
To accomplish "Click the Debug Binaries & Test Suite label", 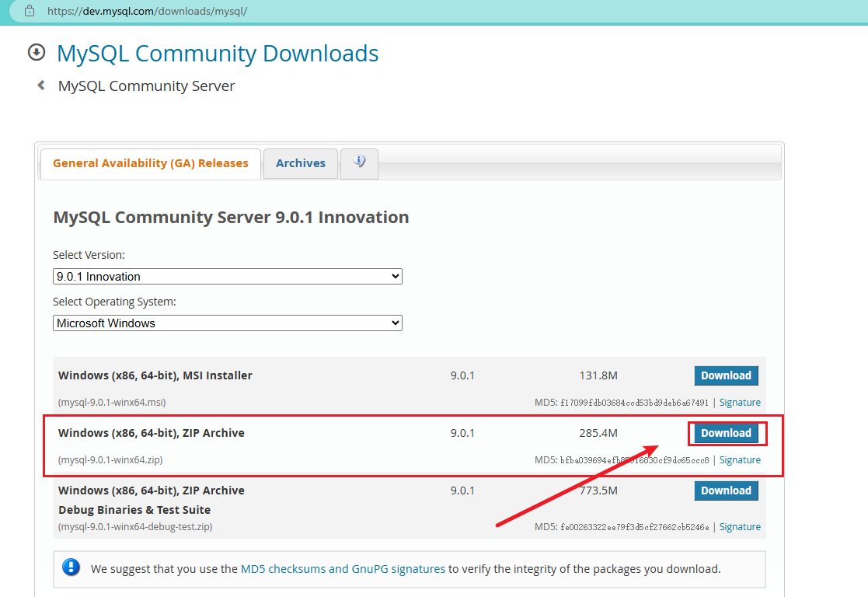I will click(134, 510).
